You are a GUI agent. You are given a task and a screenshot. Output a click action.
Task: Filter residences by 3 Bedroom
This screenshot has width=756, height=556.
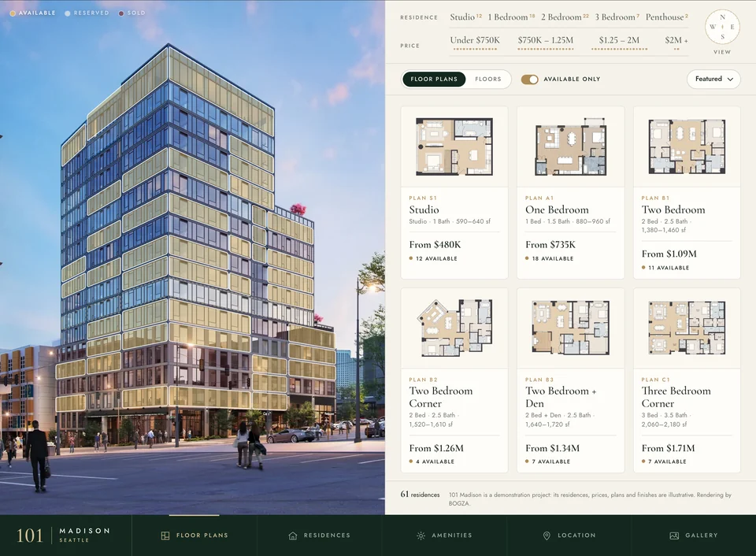617,17
